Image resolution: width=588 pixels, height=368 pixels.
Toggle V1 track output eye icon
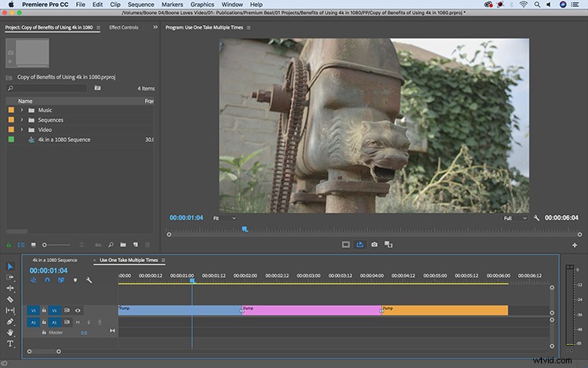pos(78,311)
